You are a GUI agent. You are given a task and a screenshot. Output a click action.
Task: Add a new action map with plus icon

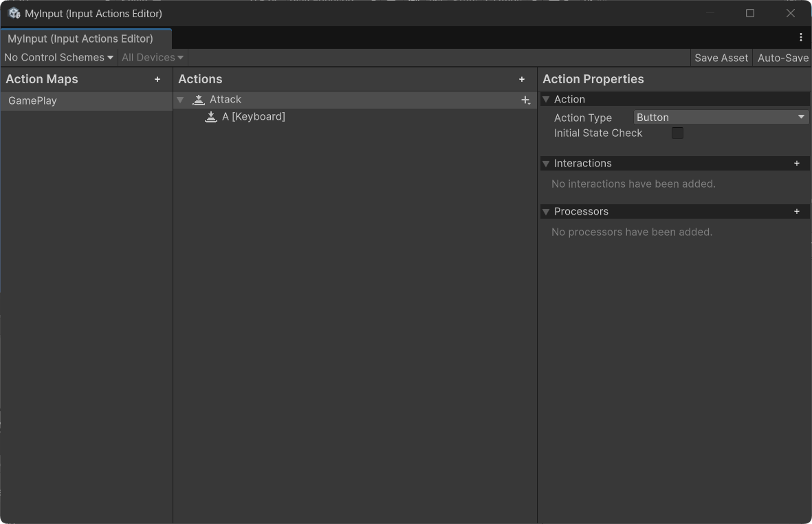[x=157, y=79]
